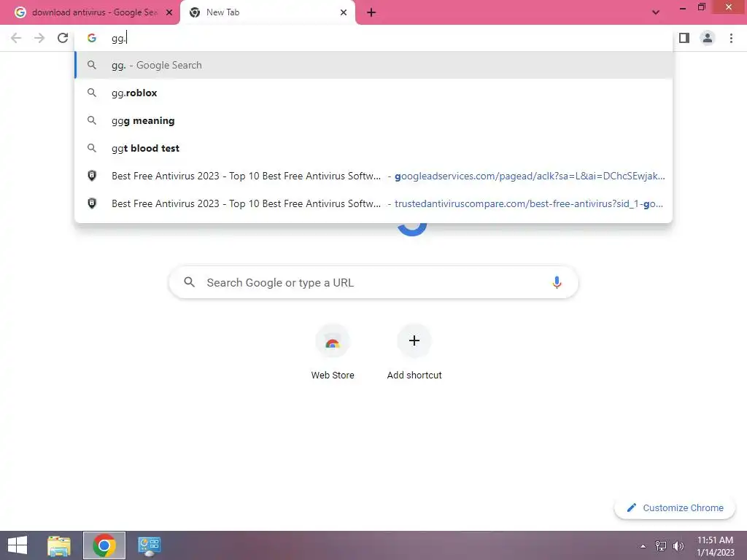
Task: Restore down the Chrome window
Action: pos(701,7)
